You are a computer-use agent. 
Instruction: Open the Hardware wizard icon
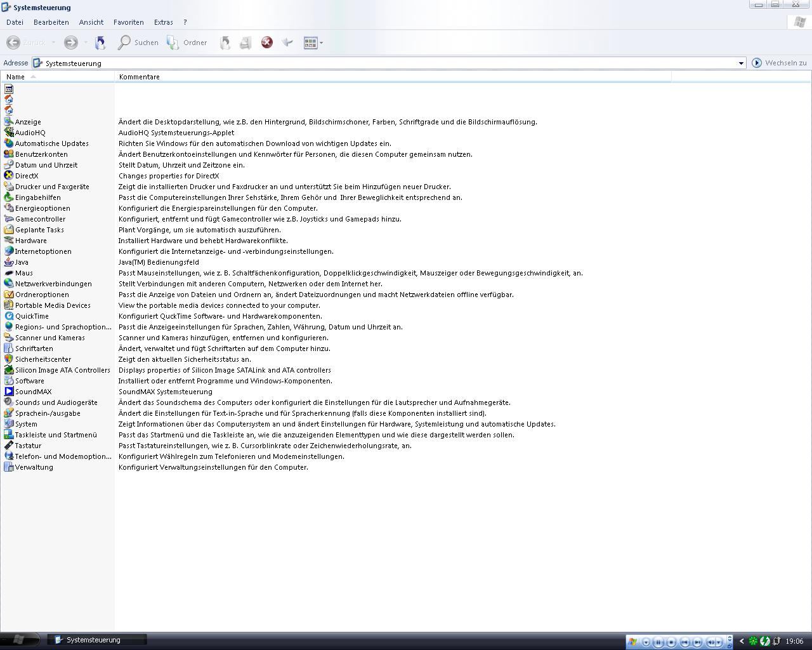9,241
